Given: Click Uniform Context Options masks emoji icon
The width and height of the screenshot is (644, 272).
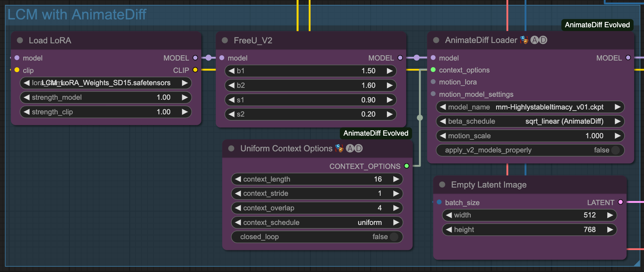Looking at the screenshot, I should [339, 148].
